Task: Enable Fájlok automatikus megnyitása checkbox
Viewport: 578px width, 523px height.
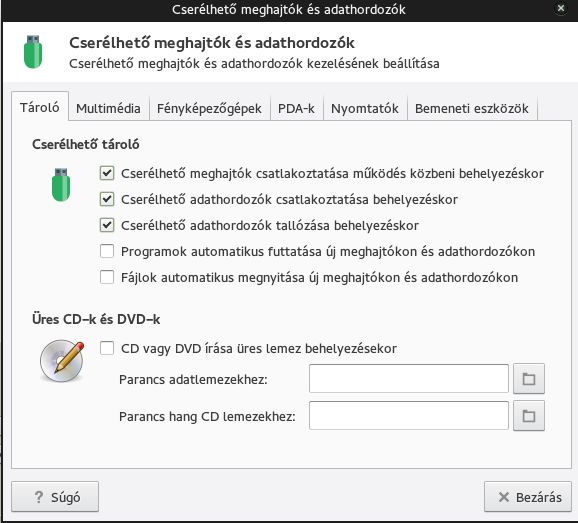Action: [107, 277]
